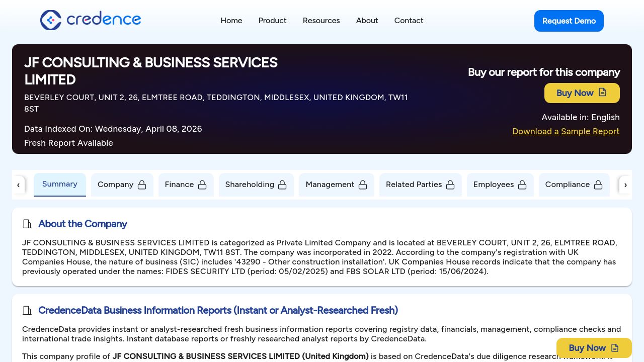Click the lock icon on Related Parties tab
Viewport: 644px width, 362px height.
tap(450, 185)
